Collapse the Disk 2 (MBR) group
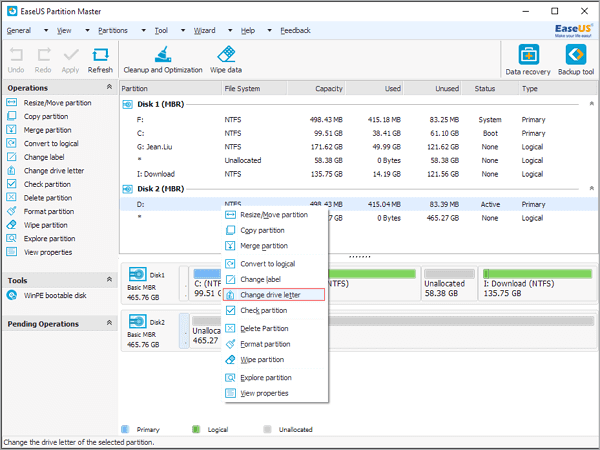 click(x=592, y=188)
